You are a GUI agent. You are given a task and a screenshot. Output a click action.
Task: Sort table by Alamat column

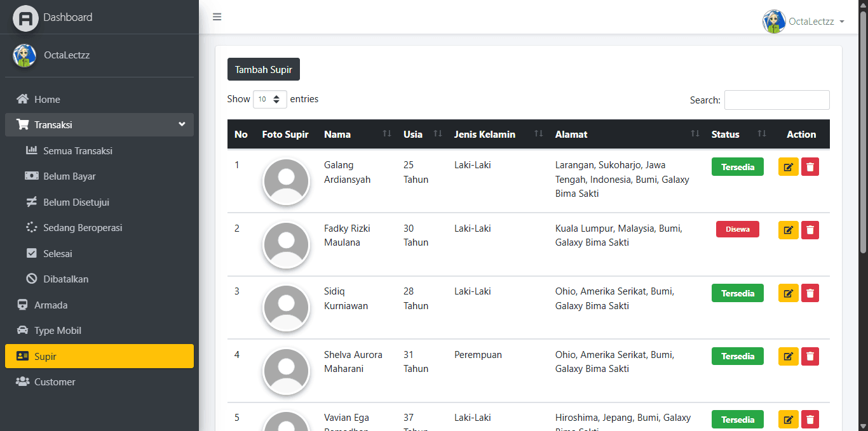[x=626, y=134]
